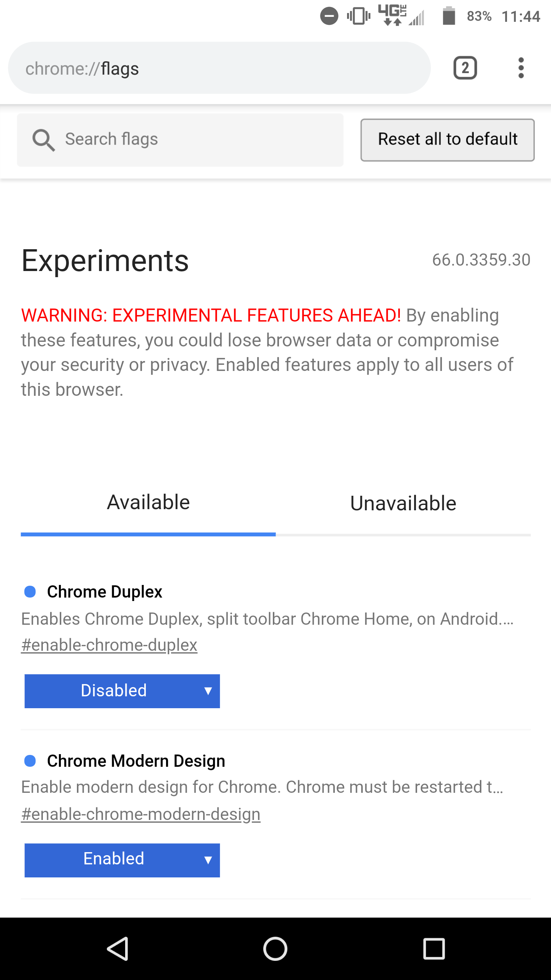This screenshot has width=551, height=980.
Task: Open the tab switcher
Action: [465, 68]
